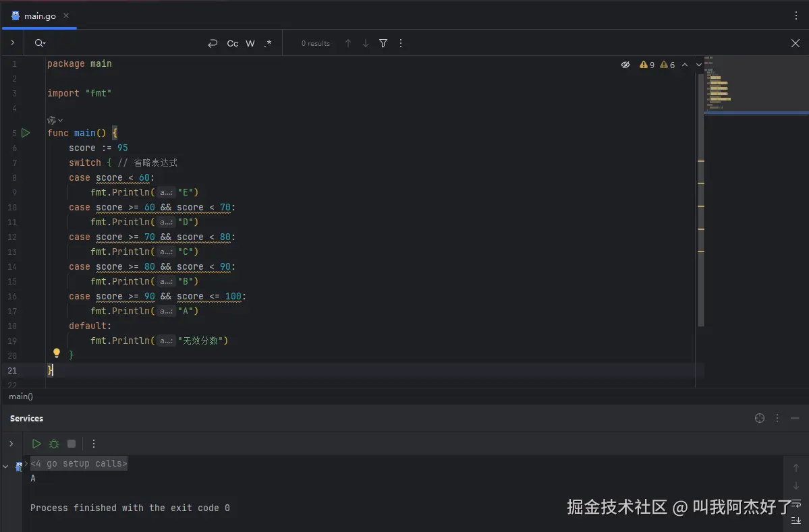Open Services panel navigation target icon
Image resolution: width=809 pixels, height=532 pixels.
(x=760, y=418)
